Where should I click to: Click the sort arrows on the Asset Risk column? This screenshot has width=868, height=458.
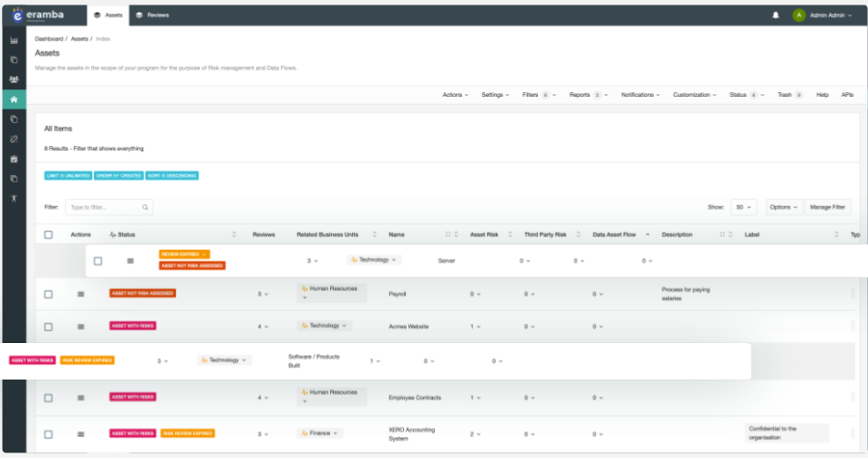[x=510, y=234]
